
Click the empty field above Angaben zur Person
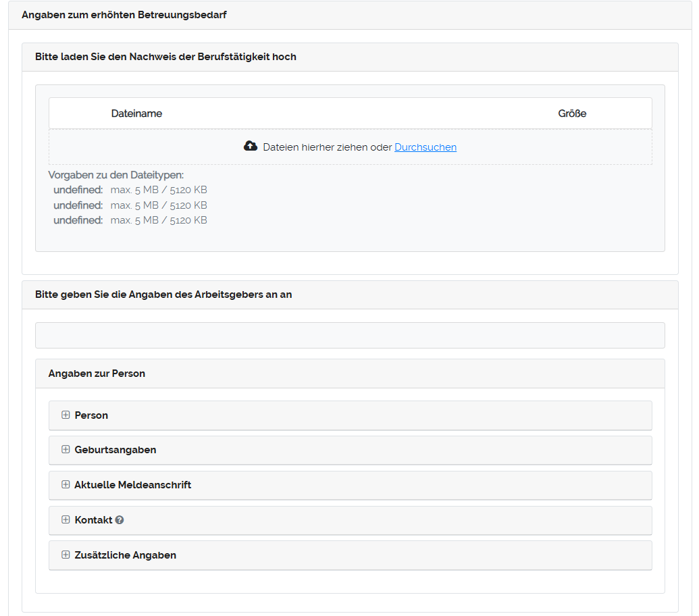pos(350,336)
